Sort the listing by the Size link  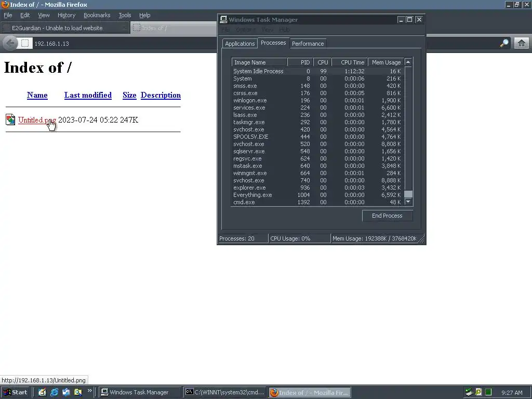pyautogui.click(x=129, y=95)
